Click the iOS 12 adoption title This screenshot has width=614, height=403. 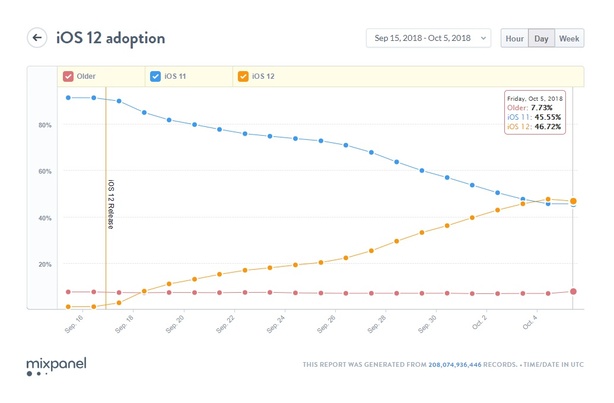[x=111, y=38]
